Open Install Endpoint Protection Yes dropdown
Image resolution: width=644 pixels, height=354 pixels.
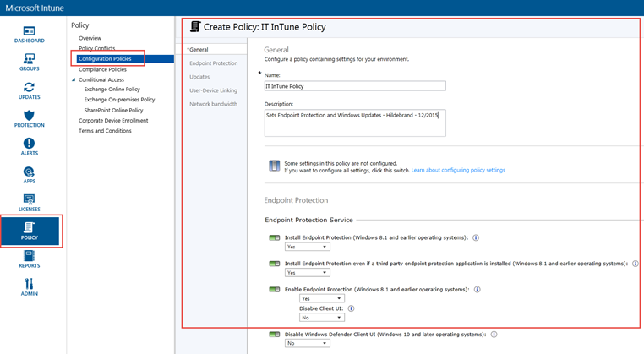308,247
